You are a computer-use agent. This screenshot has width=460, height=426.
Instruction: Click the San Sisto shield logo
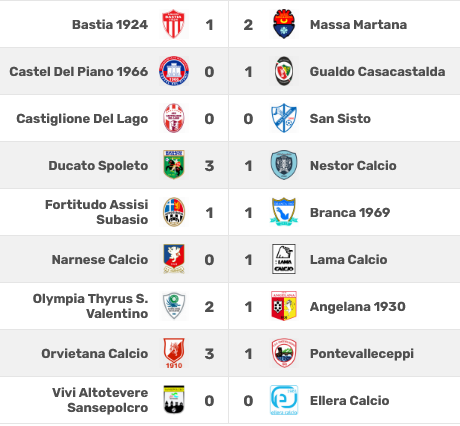pos(284,118)
